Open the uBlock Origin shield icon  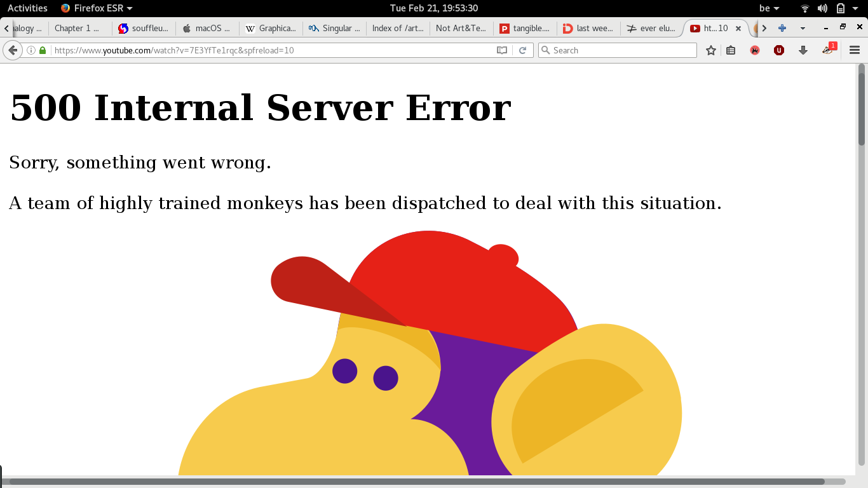tap(778, 50)
